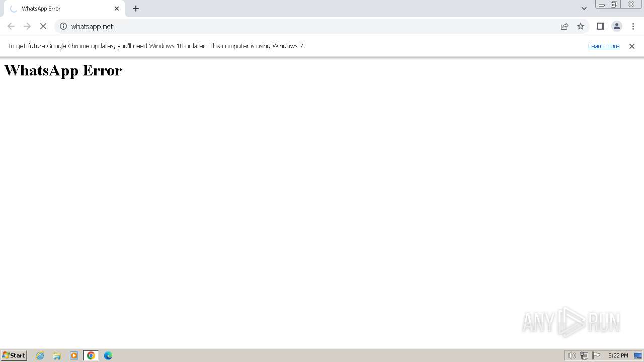Image resolution: width=644 pixels, height=362 pixels.
Task: Open Windows Explorer folder in taskbar
Action: pos(57,355)
